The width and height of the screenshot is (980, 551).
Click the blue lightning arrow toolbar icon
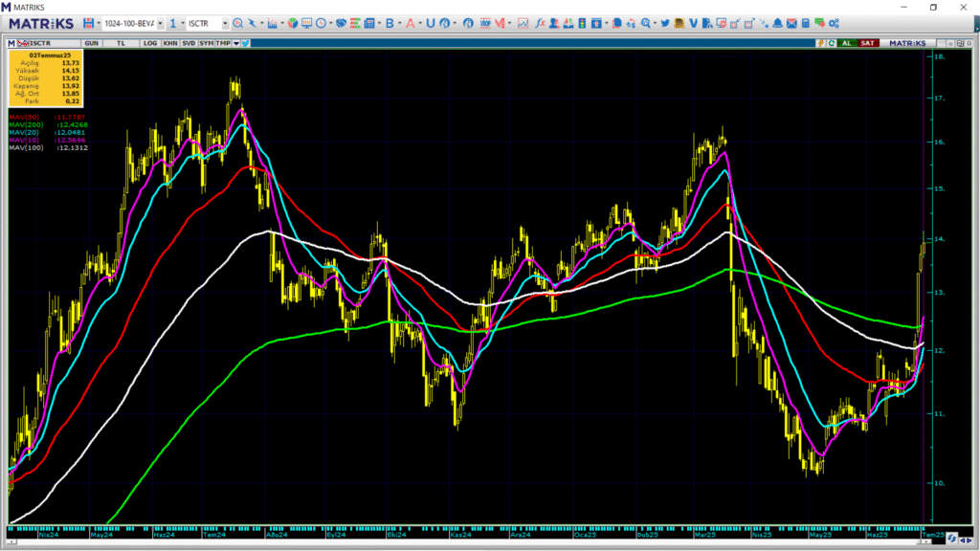coord(252,23)
